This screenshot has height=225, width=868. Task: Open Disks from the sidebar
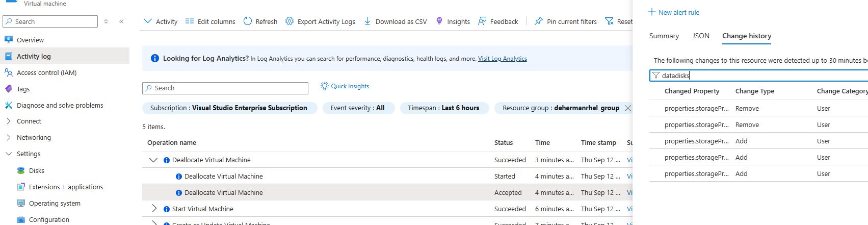[37, 170]
